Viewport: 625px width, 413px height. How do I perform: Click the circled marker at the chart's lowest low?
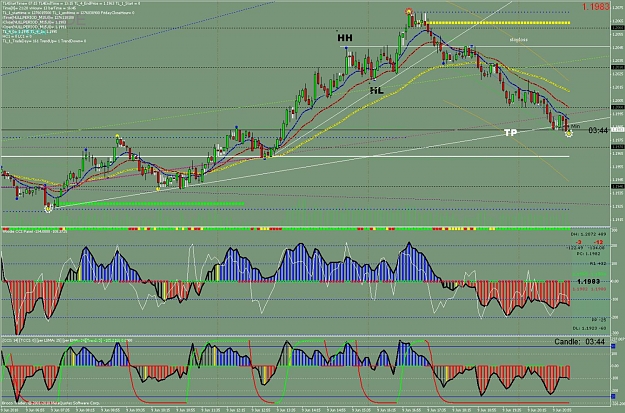tap(48, 208)
